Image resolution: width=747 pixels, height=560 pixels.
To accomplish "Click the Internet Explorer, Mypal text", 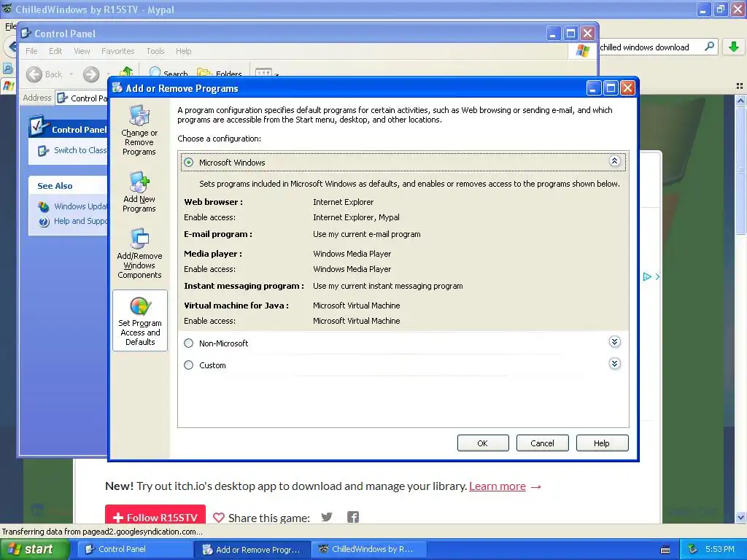I will [x=356, y=217].
